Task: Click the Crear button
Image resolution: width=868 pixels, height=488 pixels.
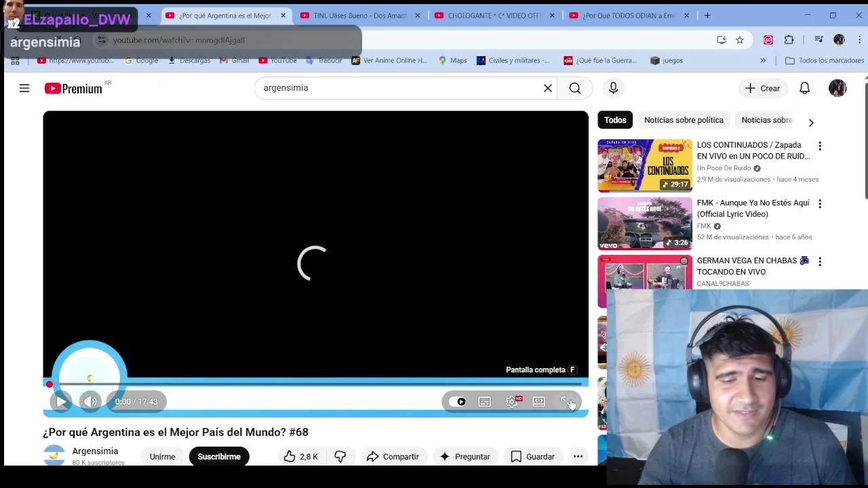Action: (763, 88)
